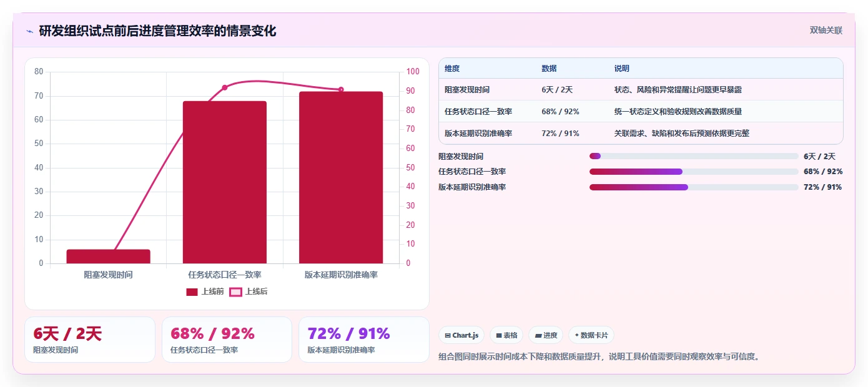Open the 68% / 92% data card

click(x=227, y=340)
